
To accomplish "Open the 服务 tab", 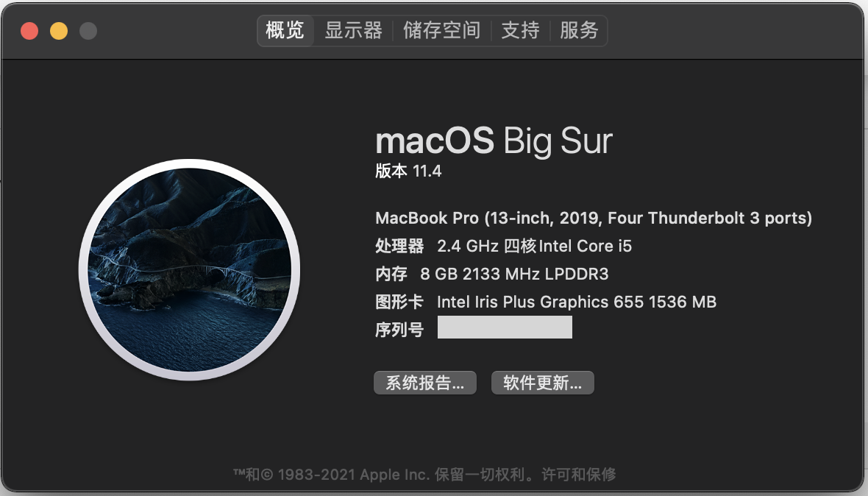I will pos(579,30).
